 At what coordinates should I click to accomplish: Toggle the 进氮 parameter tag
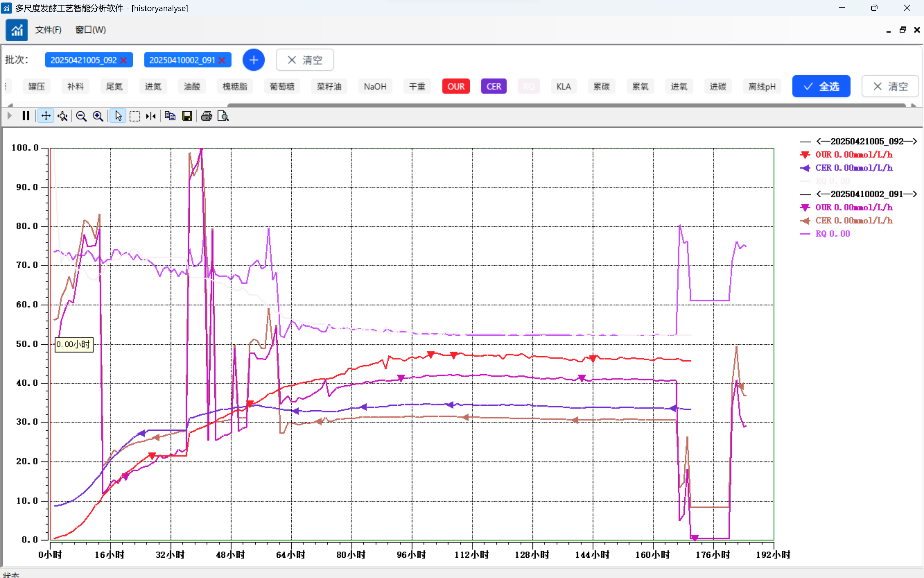153,86
